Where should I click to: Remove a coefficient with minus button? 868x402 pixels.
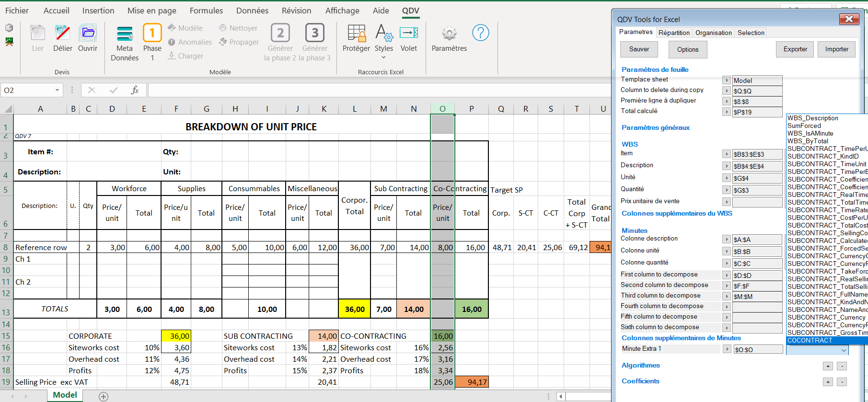(x=842, y=382)
